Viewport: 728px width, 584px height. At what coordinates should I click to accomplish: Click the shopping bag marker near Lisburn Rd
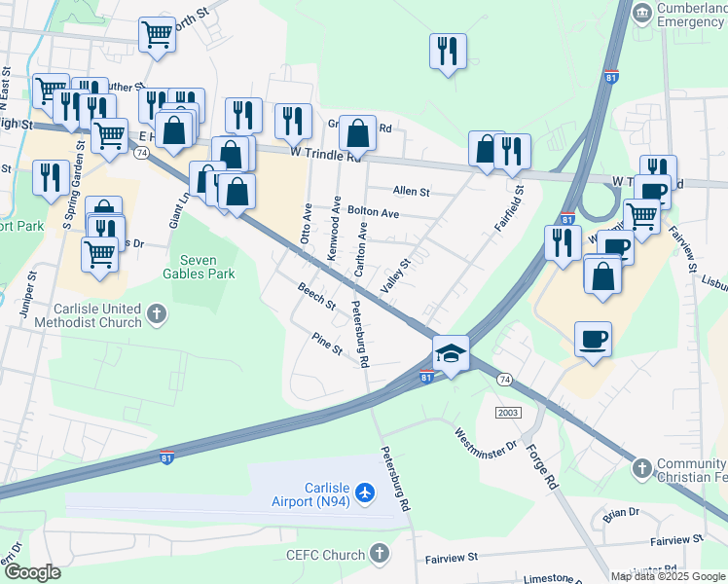(x=602, y=277)
